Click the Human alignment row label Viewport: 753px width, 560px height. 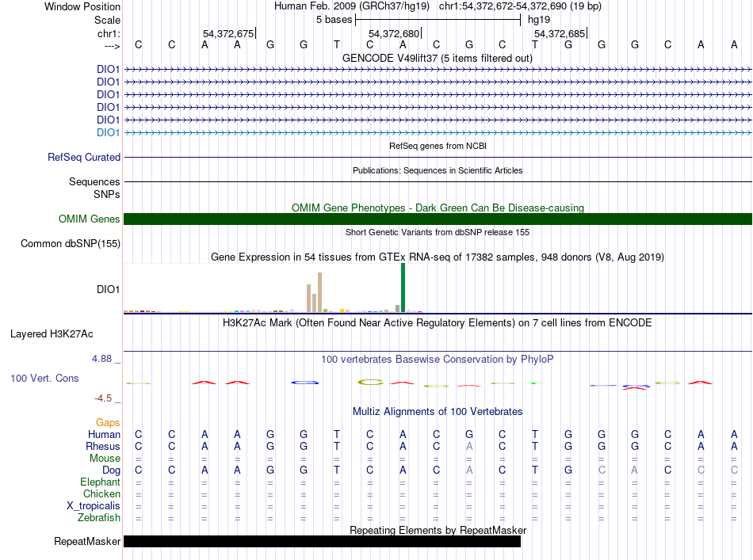[x=104, y=434]
